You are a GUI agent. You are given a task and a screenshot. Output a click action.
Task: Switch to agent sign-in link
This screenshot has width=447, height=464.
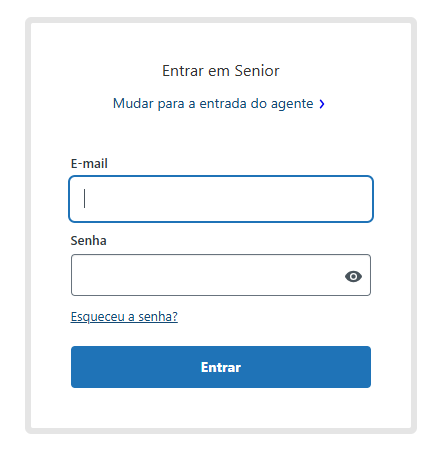click(213, 104)
